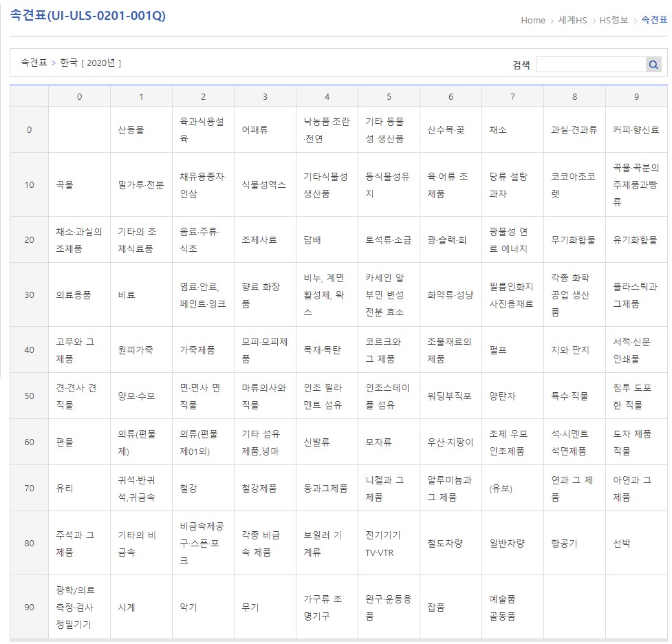
Task: Click the magnifier search icon button
Action: pyautogui.click(x=653, y=65)
